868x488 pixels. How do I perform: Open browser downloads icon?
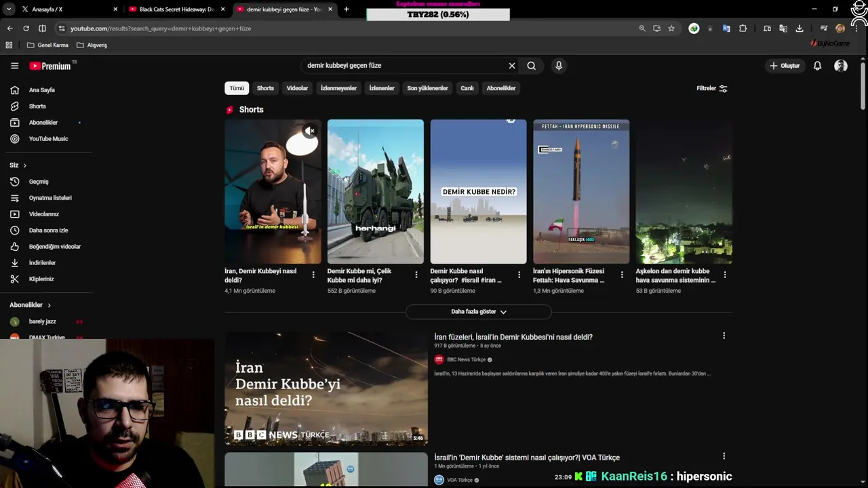click(x=800, y=28)
